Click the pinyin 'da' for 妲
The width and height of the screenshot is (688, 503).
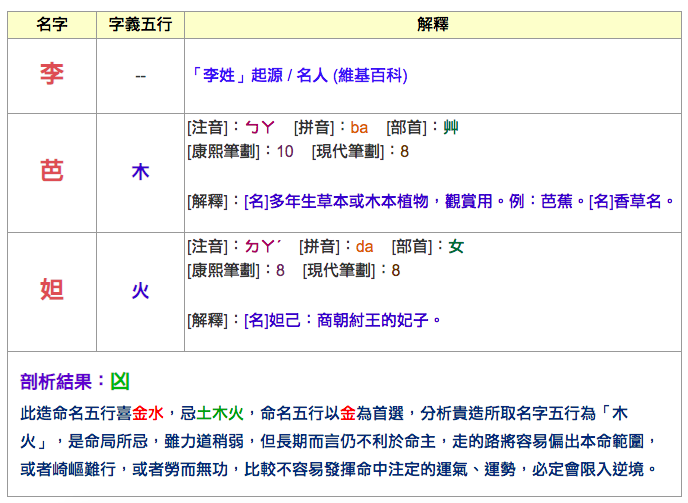point(364,246)
